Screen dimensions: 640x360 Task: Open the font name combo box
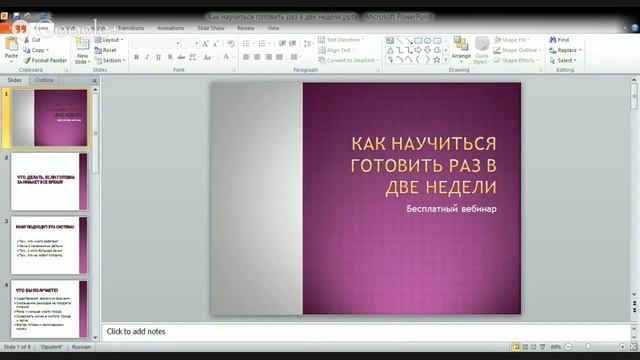click(x=156, y=44)
